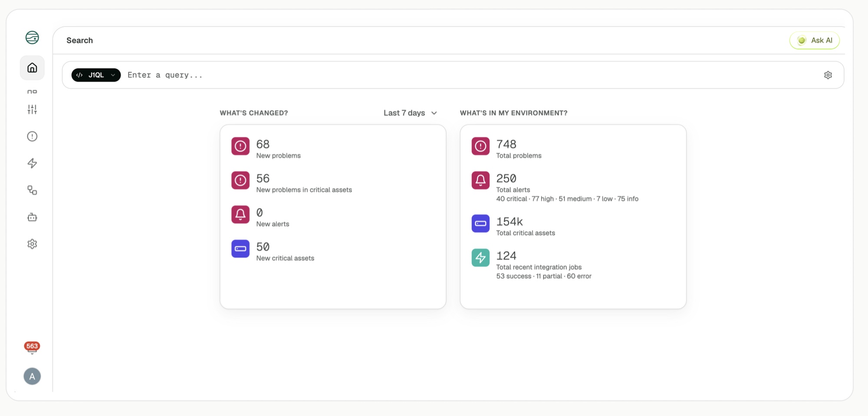This screenshot has width=868, height=416.
Task: Click the WHAT'S CHANGED? heading
Action: click(x=254, y=113)
